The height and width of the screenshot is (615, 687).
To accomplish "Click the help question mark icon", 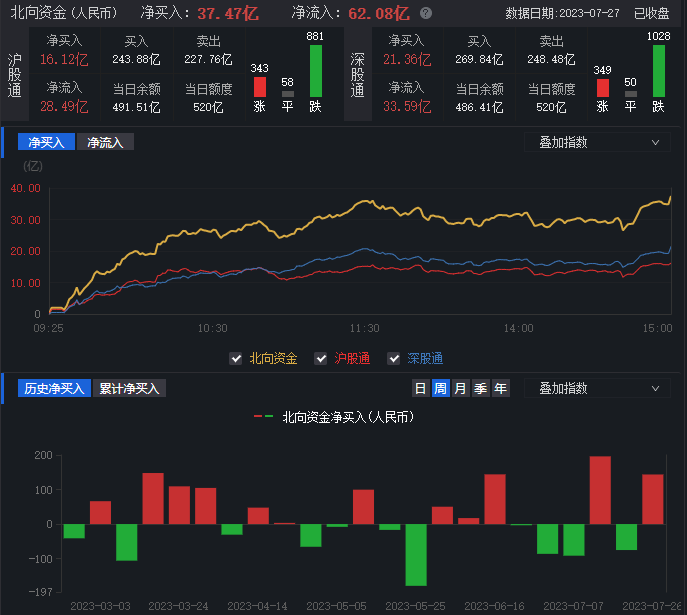I will point(426,14).
